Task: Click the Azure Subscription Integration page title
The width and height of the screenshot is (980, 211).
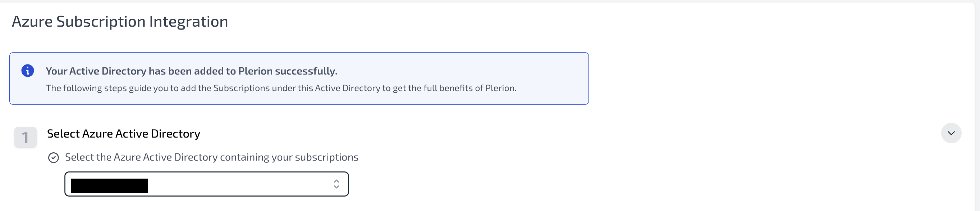Action: 120,21
